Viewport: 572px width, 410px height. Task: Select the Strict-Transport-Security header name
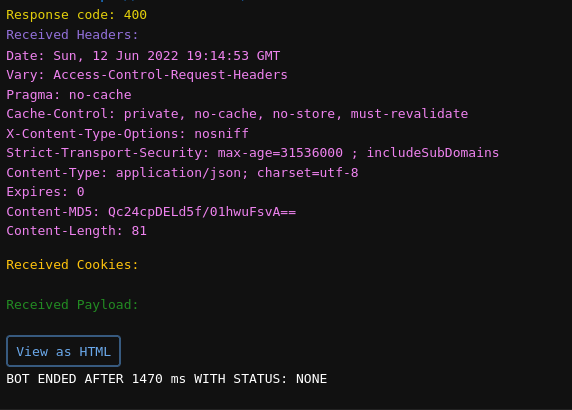108,152
